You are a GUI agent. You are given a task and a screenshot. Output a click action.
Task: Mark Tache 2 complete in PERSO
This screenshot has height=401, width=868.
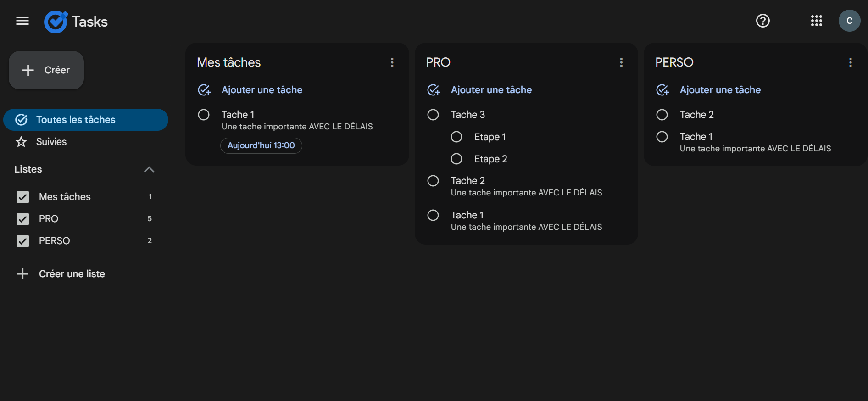(x=662, y=115)
